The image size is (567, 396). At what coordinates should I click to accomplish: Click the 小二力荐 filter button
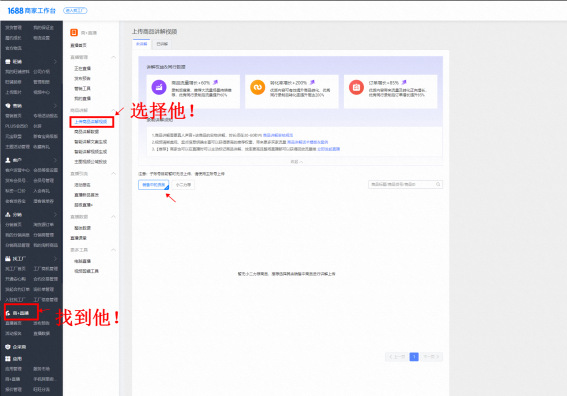[183, 185]
